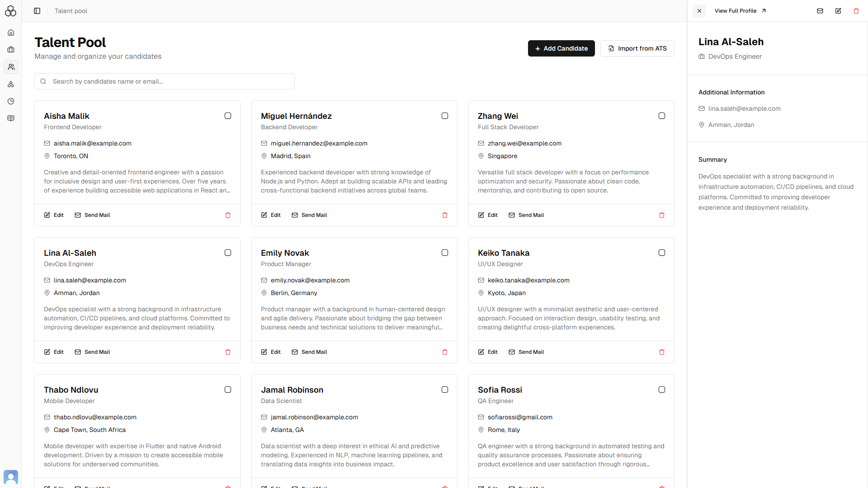
Task: Select Aisha Malik's checkbox
Action: click(228, 116)
